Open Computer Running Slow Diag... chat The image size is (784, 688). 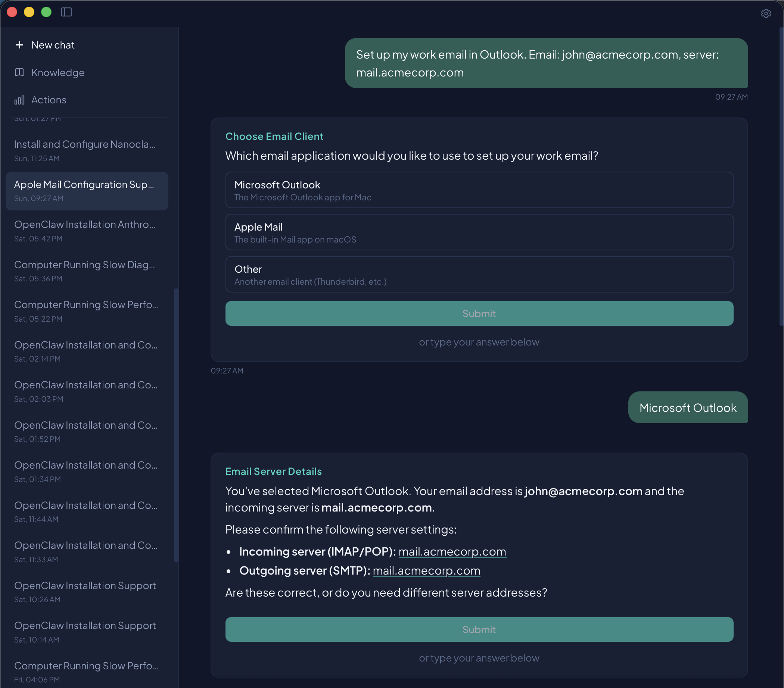[85, 271]
